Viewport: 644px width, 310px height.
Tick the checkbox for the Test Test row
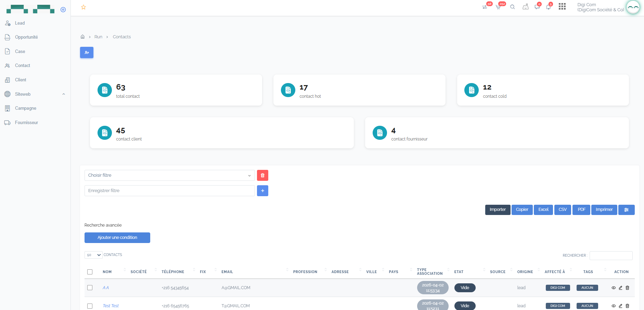click(x=90, y=306)
